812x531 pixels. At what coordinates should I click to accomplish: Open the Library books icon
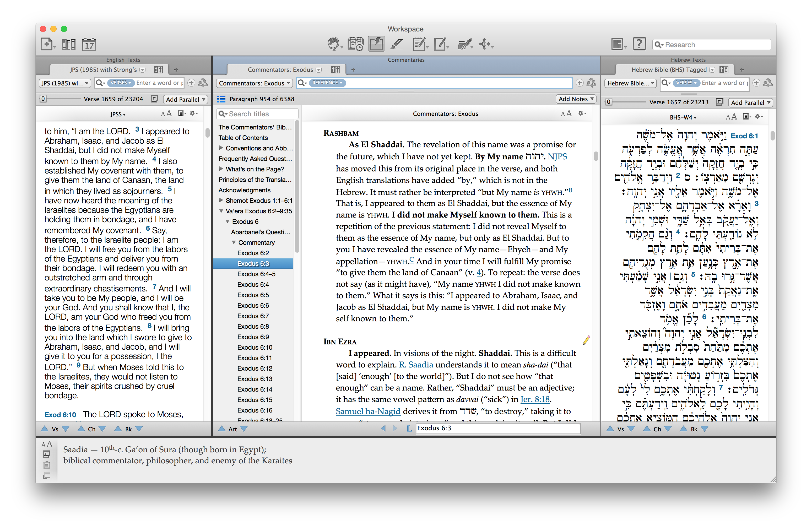click(x=68, y=44)
